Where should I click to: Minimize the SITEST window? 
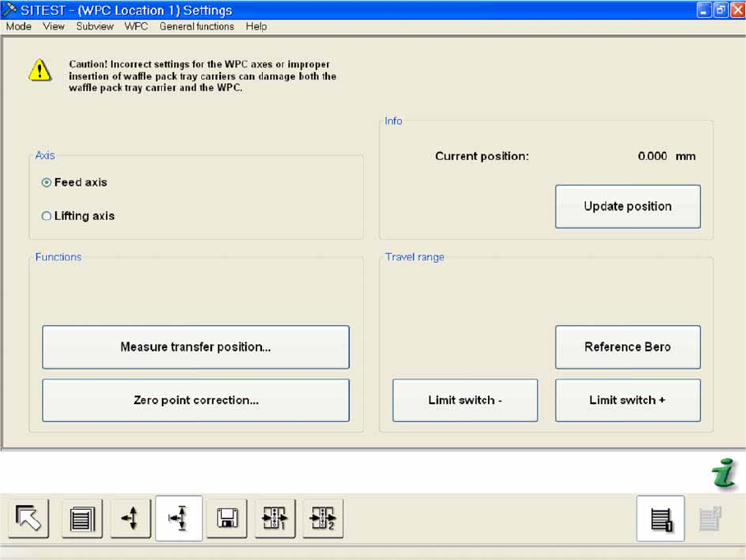point(704,10)
